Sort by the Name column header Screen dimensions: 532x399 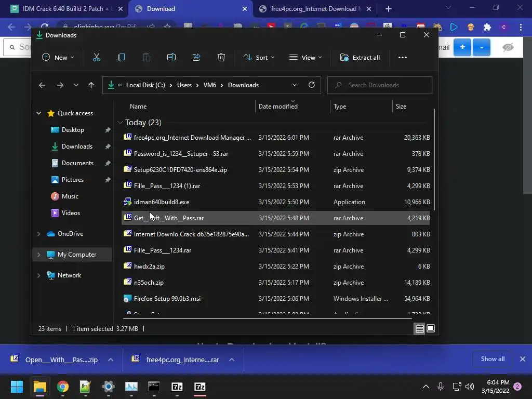[138, 106]
